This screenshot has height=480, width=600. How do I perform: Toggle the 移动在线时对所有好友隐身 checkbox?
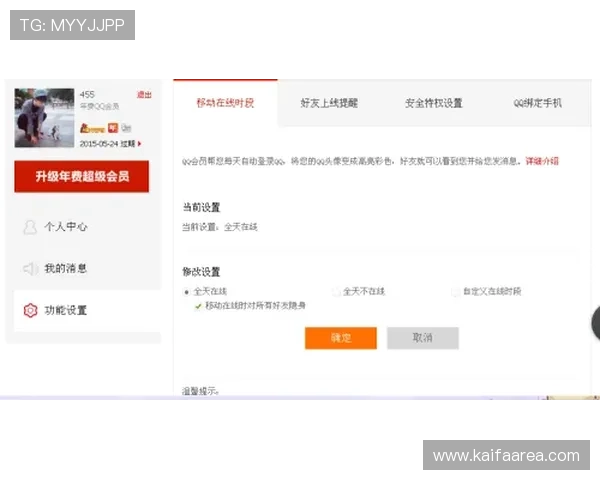(x=198, y=306)
